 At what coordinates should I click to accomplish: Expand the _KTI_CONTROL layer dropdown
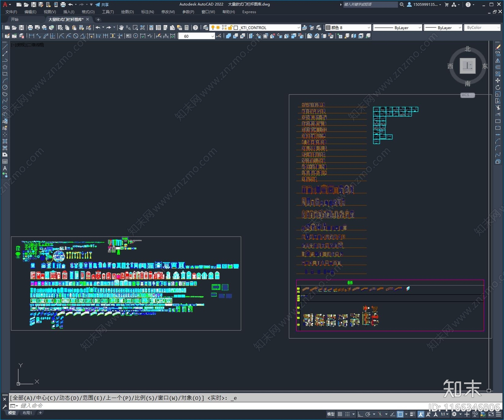tap(298, 28)
